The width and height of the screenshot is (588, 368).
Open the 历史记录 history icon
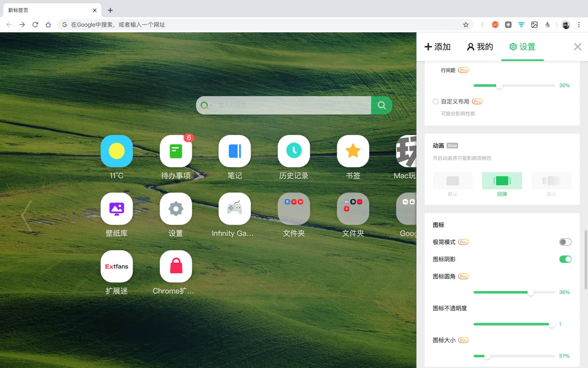[294, 151]
